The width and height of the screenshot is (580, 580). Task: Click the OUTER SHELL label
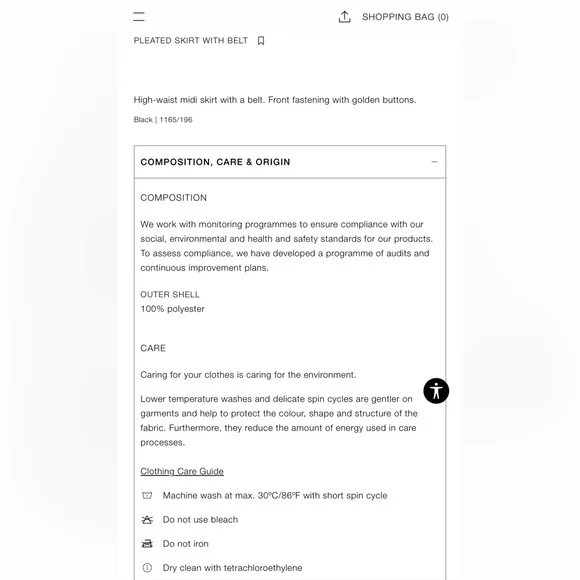coord(170,294)
